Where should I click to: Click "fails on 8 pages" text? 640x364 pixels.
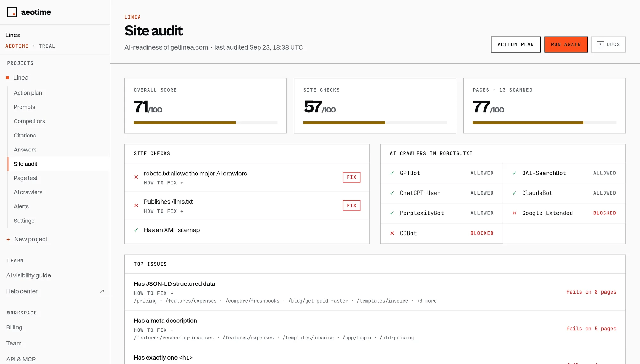[x=591, y=292]
